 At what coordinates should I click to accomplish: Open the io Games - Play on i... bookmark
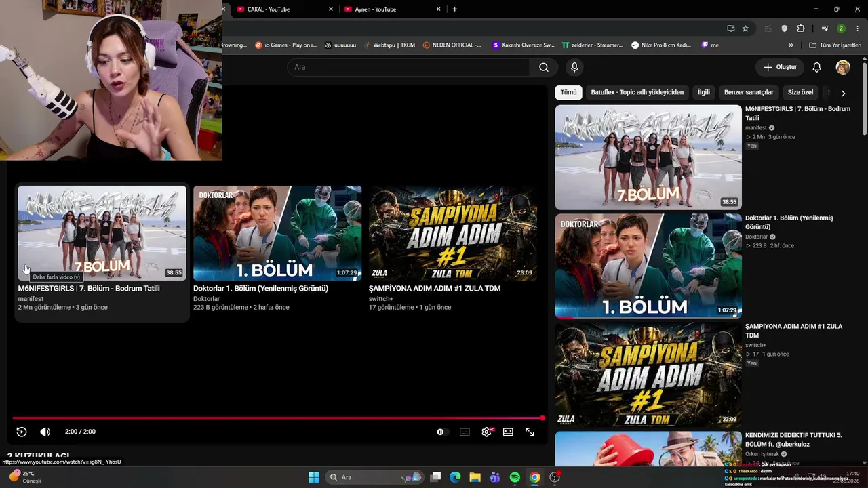285,45
